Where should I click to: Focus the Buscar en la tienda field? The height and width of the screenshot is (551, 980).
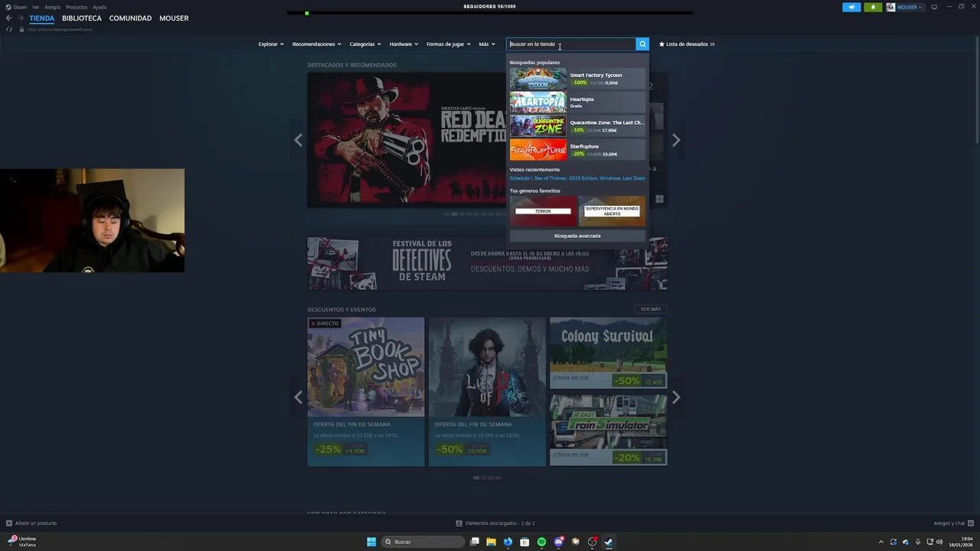571,44
